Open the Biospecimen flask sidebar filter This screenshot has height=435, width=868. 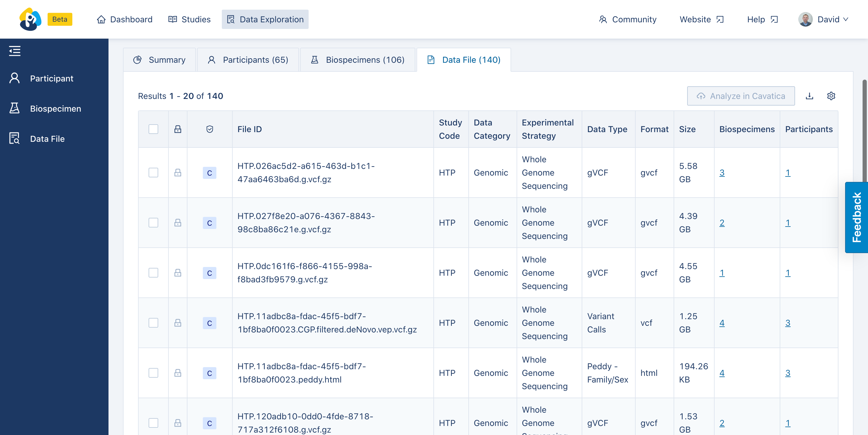[x=14, y=108]
